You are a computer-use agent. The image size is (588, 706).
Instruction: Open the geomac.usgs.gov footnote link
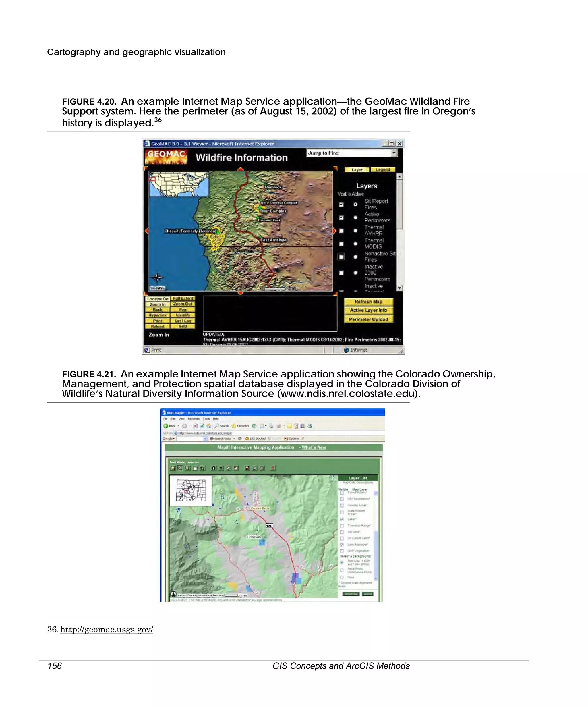107,630
